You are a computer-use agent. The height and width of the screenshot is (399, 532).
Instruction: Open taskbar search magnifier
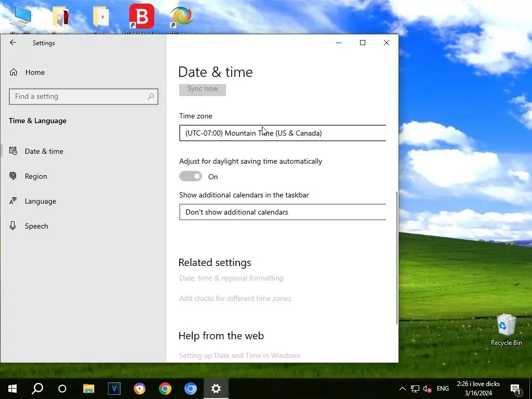click(37, 389)
